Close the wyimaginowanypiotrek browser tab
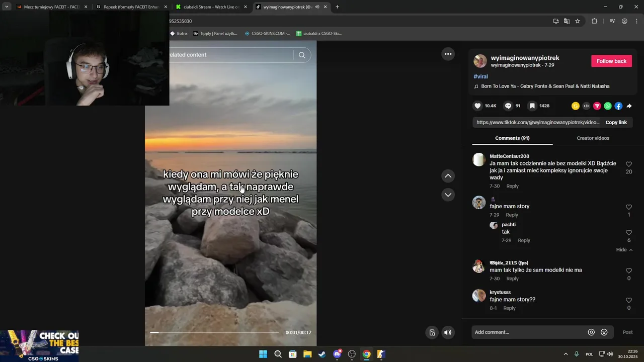Image resolution: width=644 pixels, height=362 pixels. point(326,7)
